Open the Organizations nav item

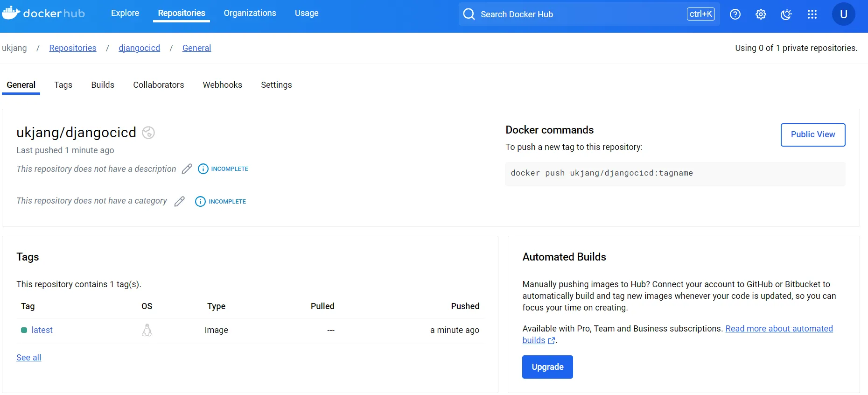click(250, 13)
